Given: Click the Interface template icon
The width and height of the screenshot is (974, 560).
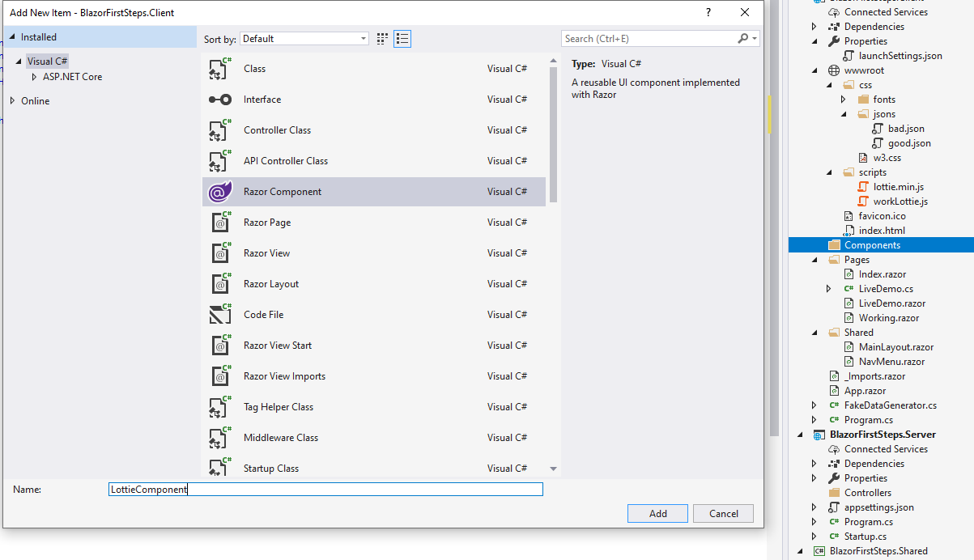Looking at the screenshot, I should [219, 100].
